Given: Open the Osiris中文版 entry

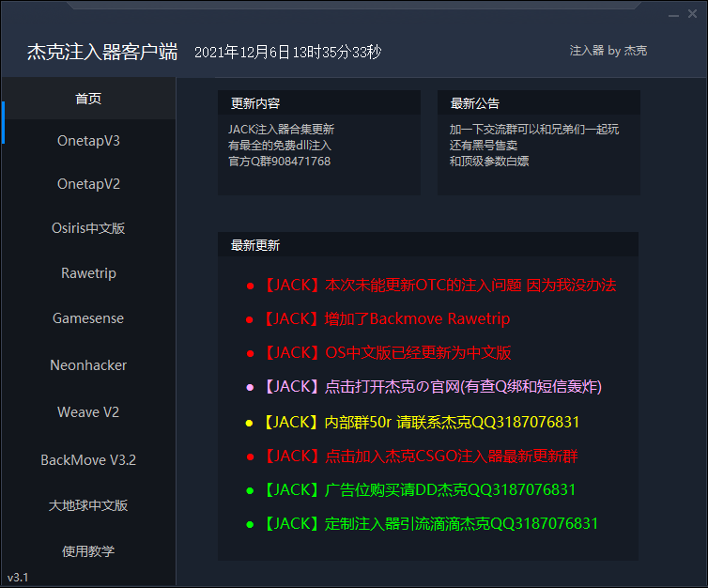Looking at the screenshot, I should [88, 228].
